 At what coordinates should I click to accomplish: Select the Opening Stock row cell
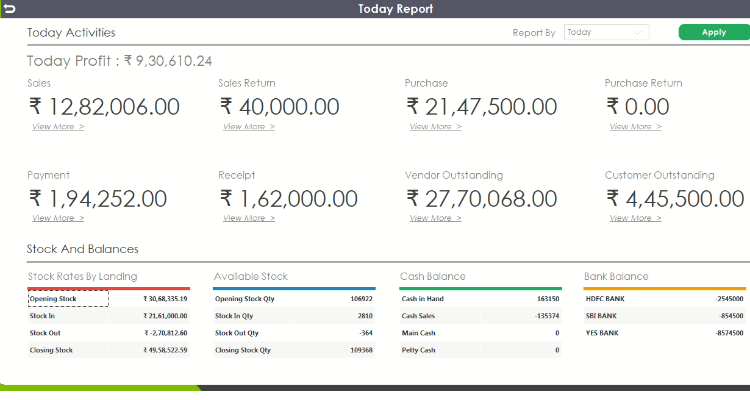(68, 299)
